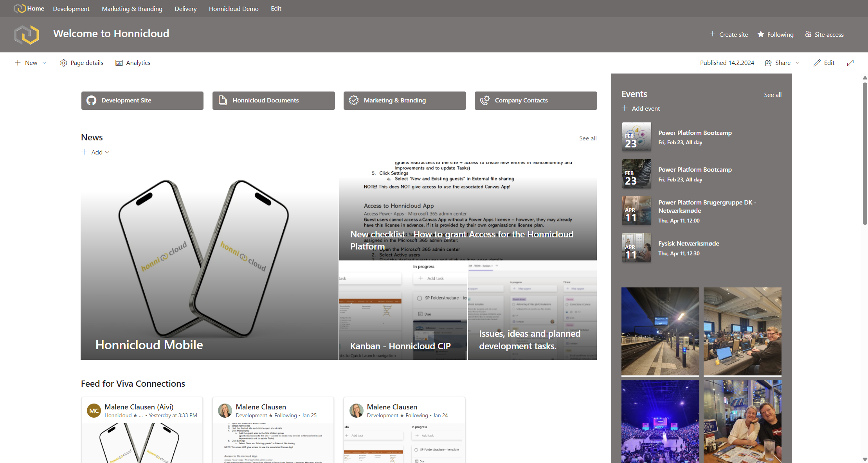Open the Delivery navigation item

[x=185, y=9]
